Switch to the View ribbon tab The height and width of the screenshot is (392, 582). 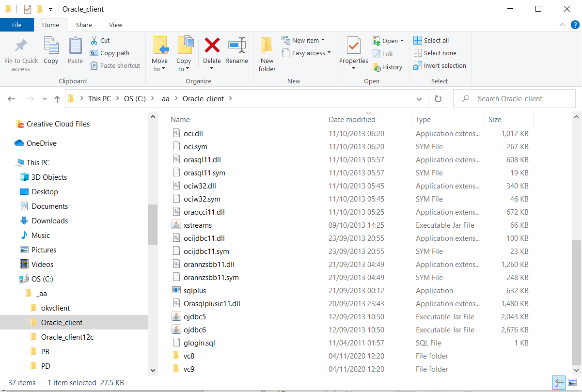tap(116, 25)
